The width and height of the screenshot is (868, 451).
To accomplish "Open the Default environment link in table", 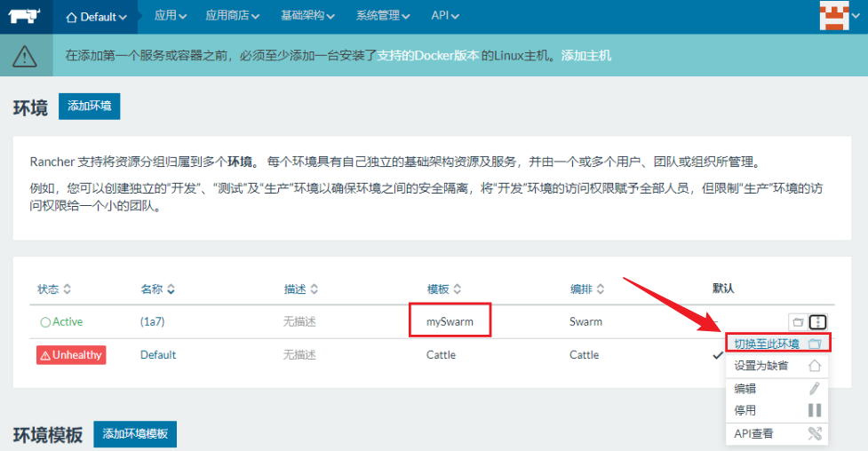I will click(x=158, y=355).
